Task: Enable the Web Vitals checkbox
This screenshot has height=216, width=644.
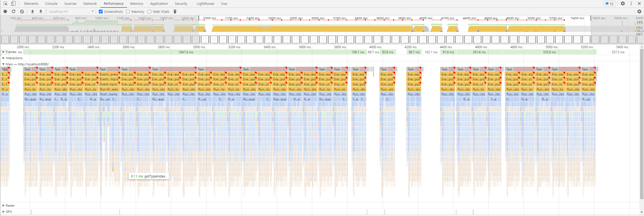Action: (x=150, y=12)
